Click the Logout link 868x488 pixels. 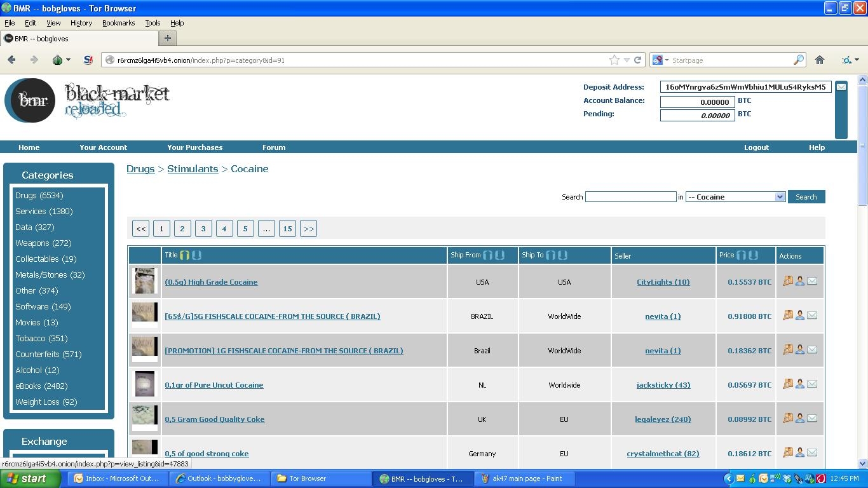pos(756,147)
